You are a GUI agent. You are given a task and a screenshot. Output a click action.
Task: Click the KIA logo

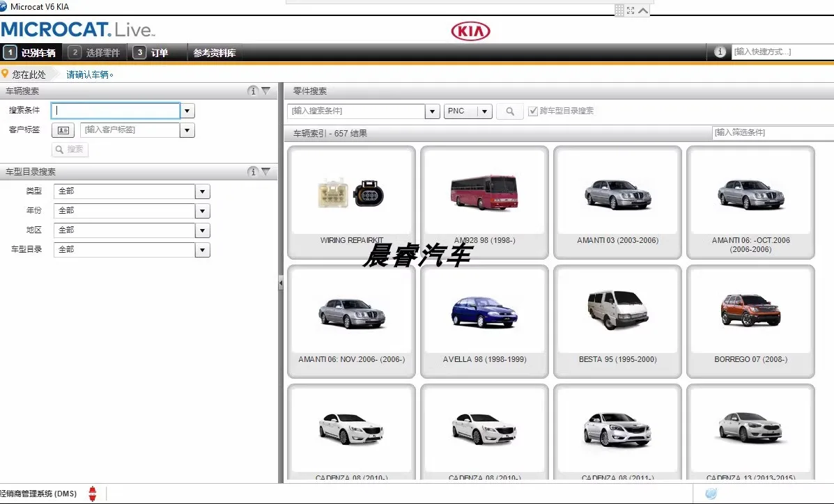click(470, 31)
